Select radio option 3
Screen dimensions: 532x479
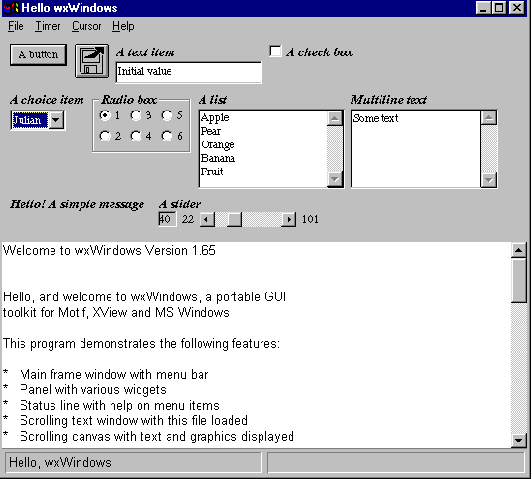click(x=136, y=115)
